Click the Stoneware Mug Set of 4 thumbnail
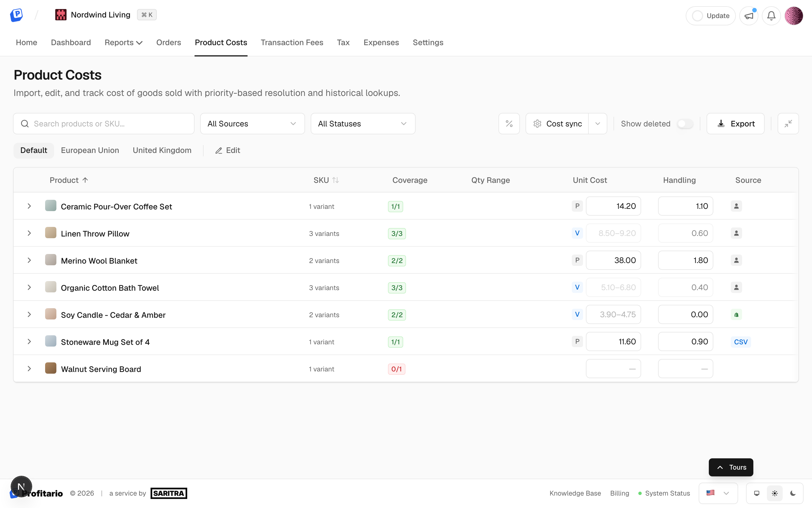This screenshot has height=508, width=812. tap(51, 341)
